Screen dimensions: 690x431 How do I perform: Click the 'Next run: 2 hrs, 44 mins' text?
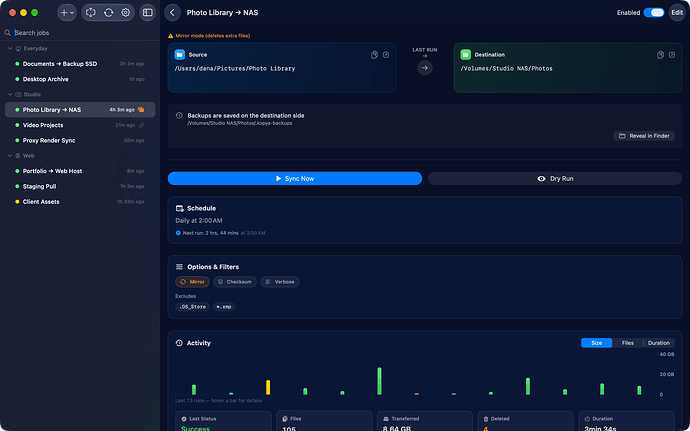pos(210,233)
